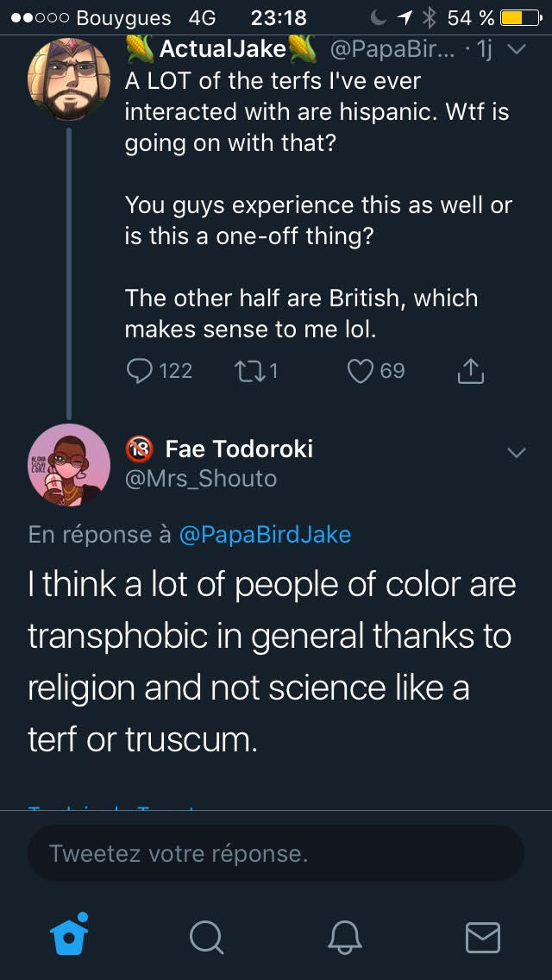The height and width of the screenshot is (980, 552).
Task: Tap the Bluetooth icon in status bar
Action: pyautogui.click(x=430, y=17)
